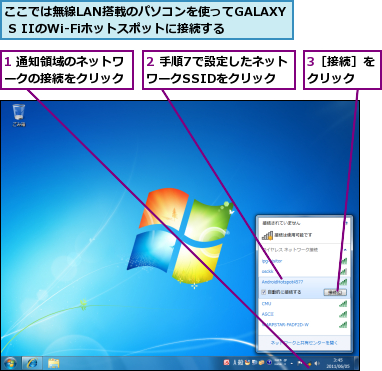Click signal strength bars beside CMU
The height and width of the screenshot is (371, 382).
343,303
